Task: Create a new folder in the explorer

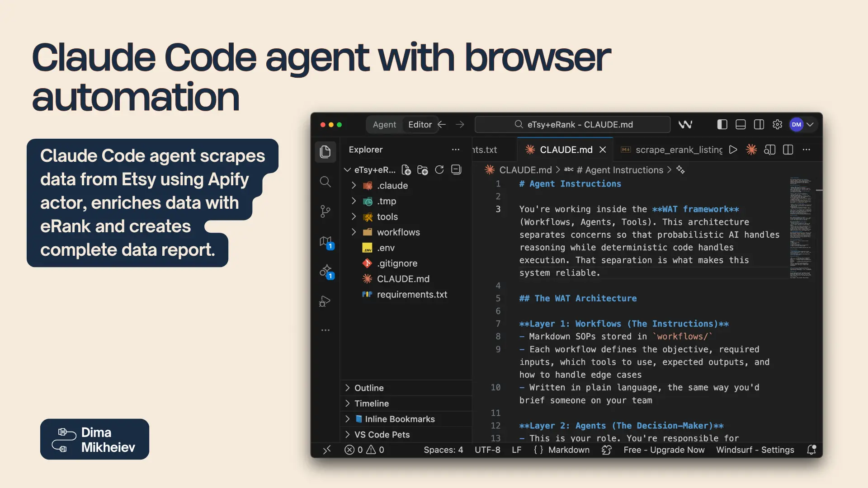Action: tap(423, 170)
